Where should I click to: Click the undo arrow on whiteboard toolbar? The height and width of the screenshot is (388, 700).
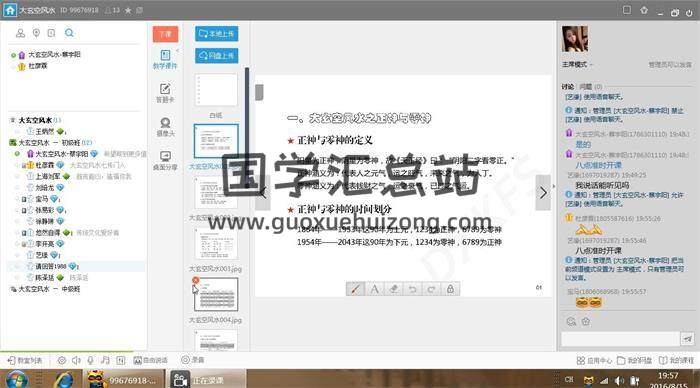coord(412,289)
